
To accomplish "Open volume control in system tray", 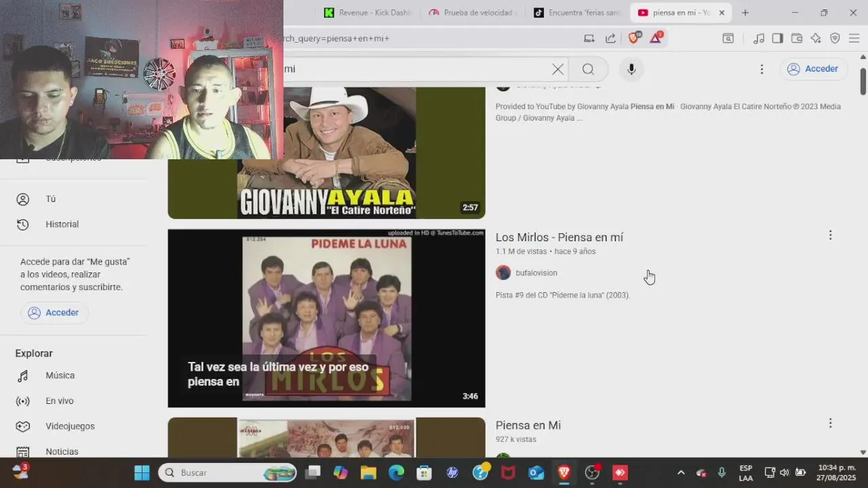I will tap(785, 472).
